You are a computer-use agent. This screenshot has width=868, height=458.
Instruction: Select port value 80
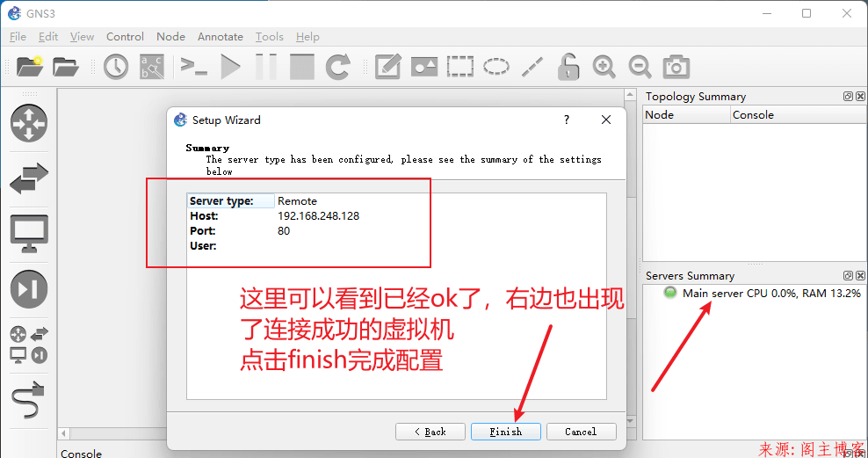point(284,231)
